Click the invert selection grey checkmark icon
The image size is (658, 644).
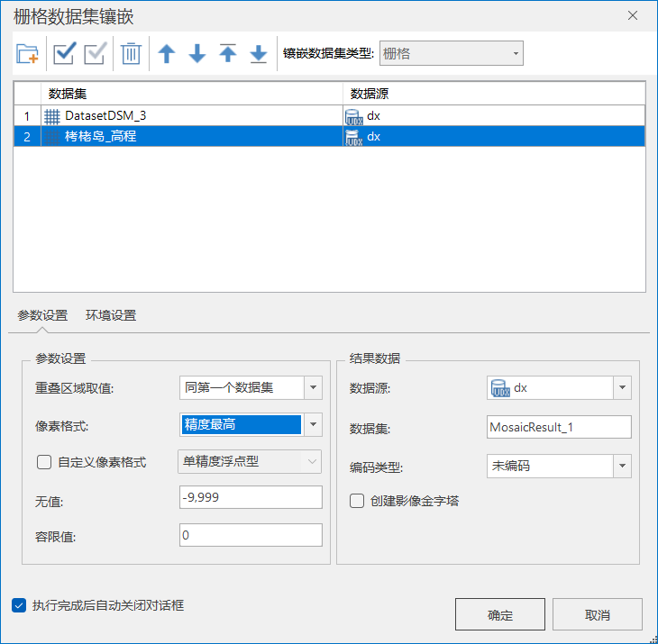pyautogui.click(x=95, y=53)
